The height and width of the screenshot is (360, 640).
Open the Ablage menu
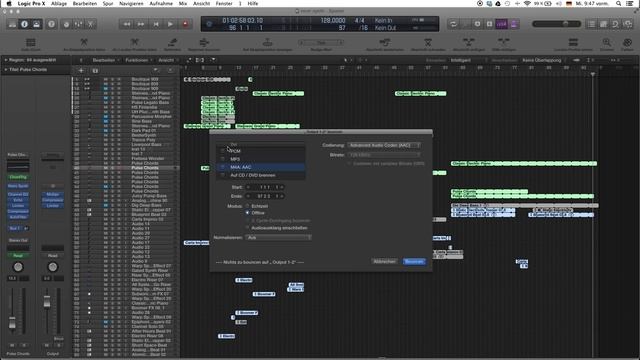(59, 3)
